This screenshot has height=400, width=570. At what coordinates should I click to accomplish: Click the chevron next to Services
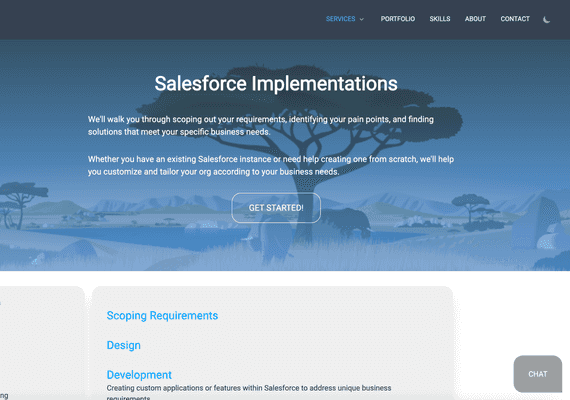click(x=362, y=19)
